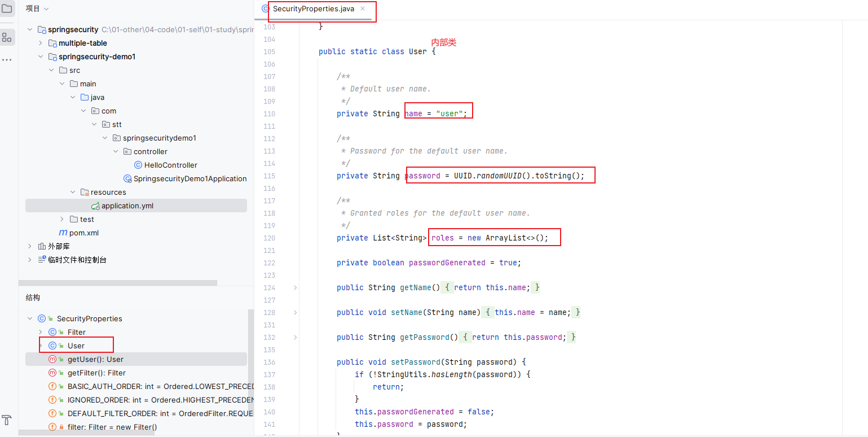The image size is (868, 437).
Task: Switch to SecurityProperties.java editor tab
Action: pyautogui.click(x=314, y=9)
